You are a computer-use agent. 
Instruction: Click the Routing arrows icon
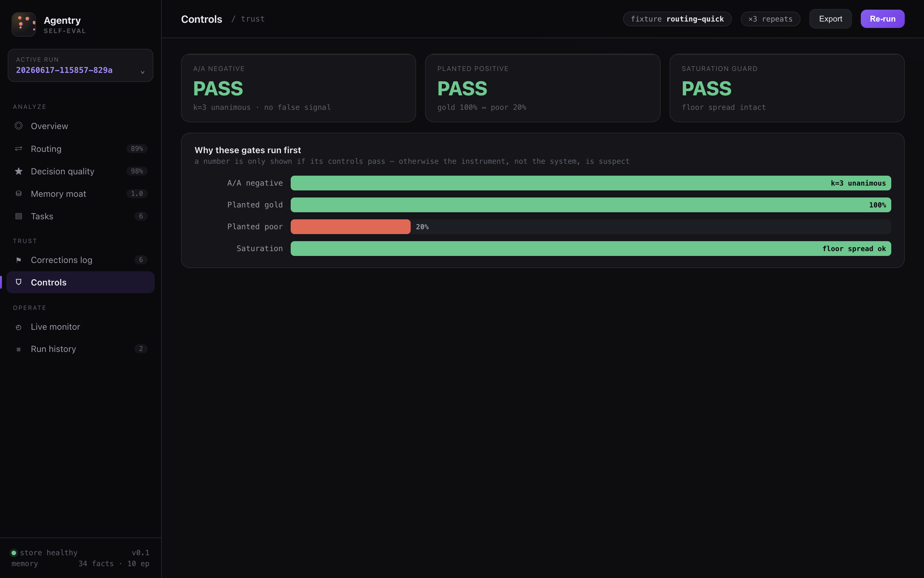pos(18,149)
